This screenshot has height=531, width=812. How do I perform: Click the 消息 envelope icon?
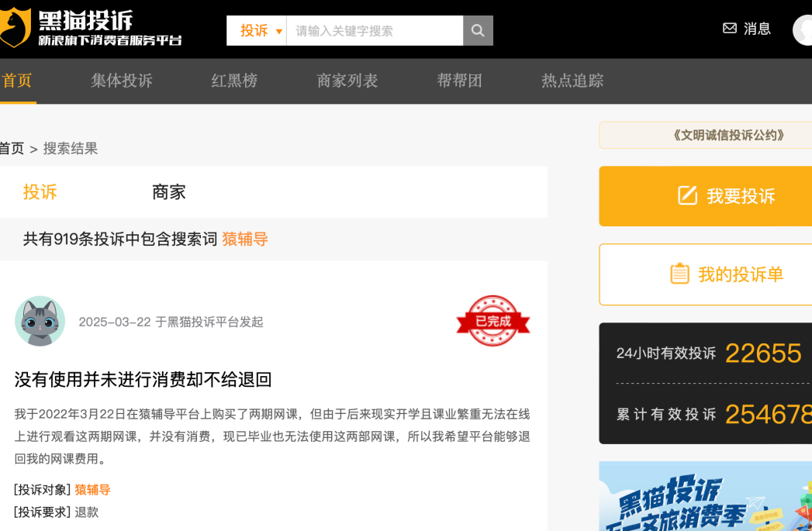[730, 28]
